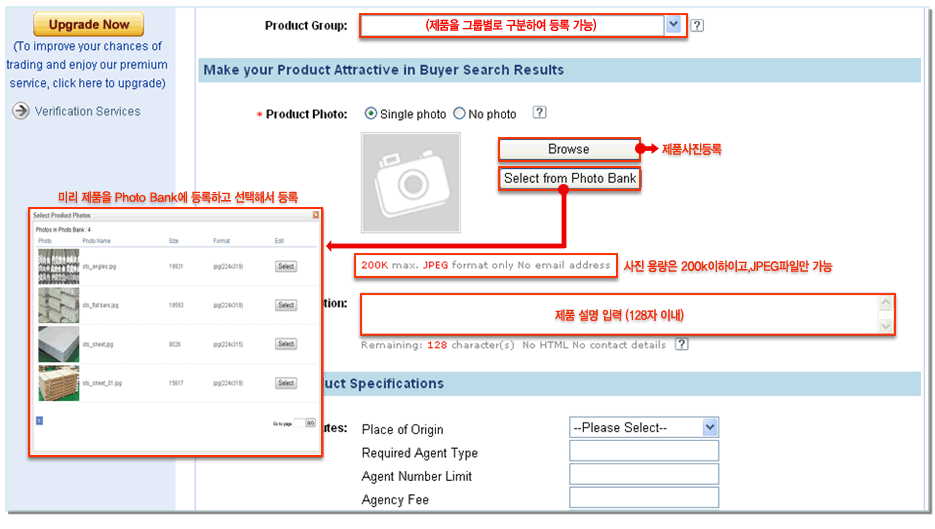Viewport: 935px width, 529px height.
Task: Click the Agency Fee input field
Action: click(x=643, y=497)
